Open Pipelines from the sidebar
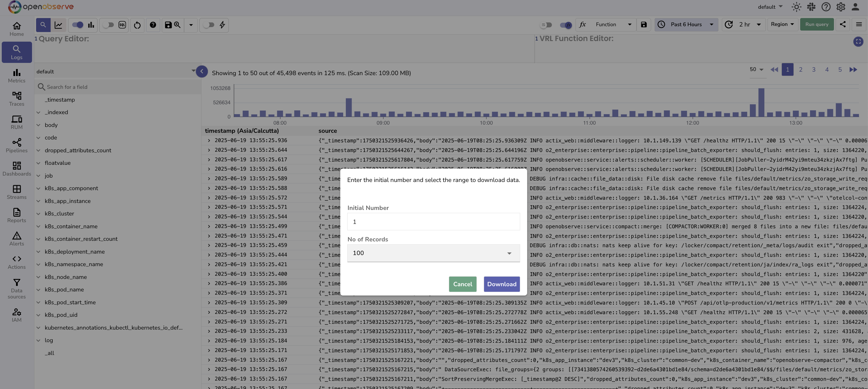The width and height of the screenshot is (868, 389). (x=17, y=146)
